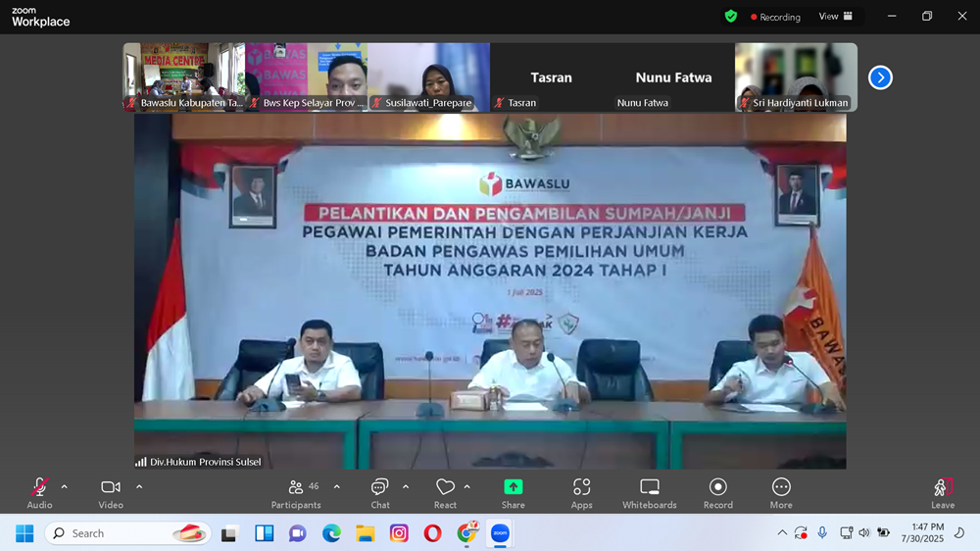The width and height of the screenshot is (980, 551).
Task: Click Div.Hukum Provinsi Sulsel speaker label
Action: click(199, 462)
